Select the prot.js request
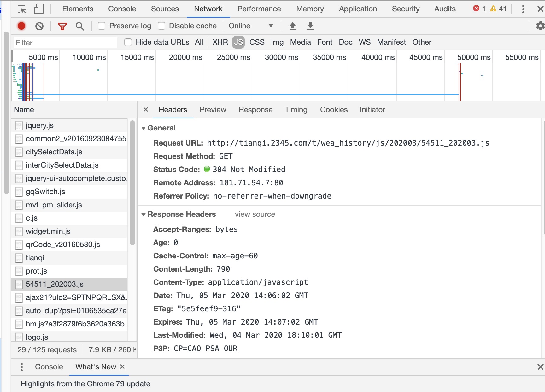This screenshot has height=392, width=545. 70,271
